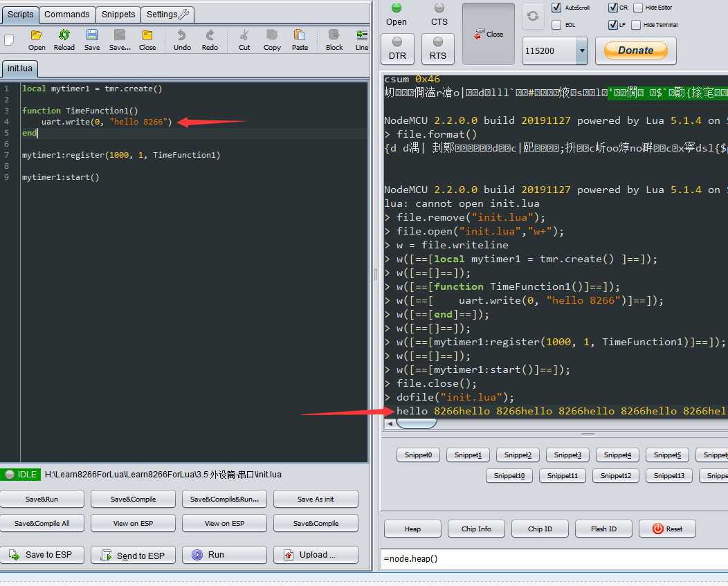
Task: Click the New file icon in the toolbar
Action: (9, 40)
